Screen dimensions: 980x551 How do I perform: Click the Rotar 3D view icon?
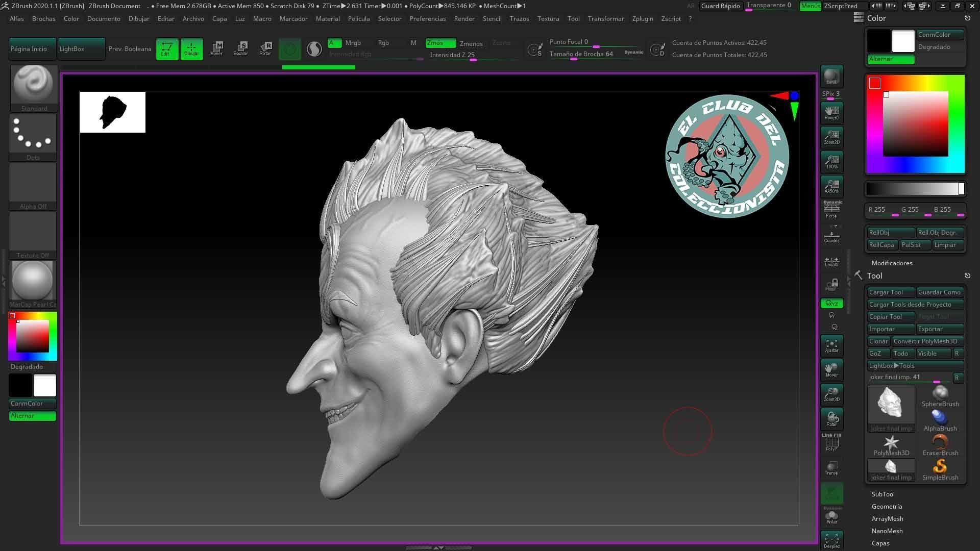coord(831,419)
